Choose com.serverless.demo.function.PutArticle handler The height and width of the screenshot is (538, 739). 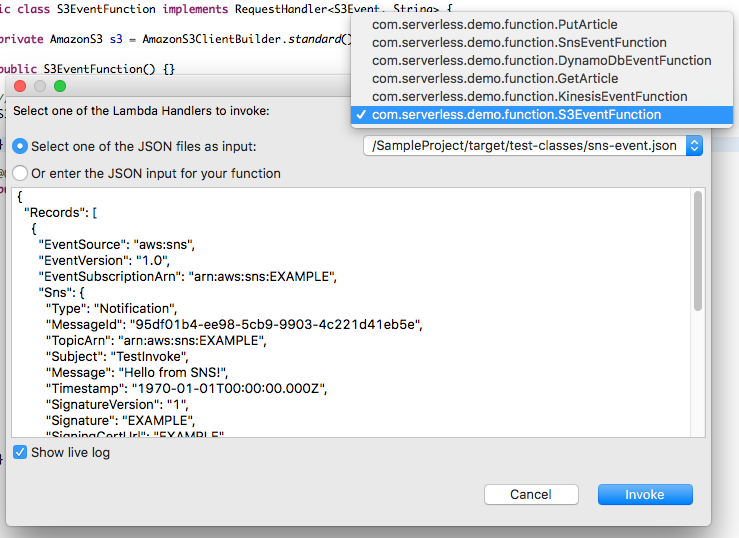click(542, 24)
